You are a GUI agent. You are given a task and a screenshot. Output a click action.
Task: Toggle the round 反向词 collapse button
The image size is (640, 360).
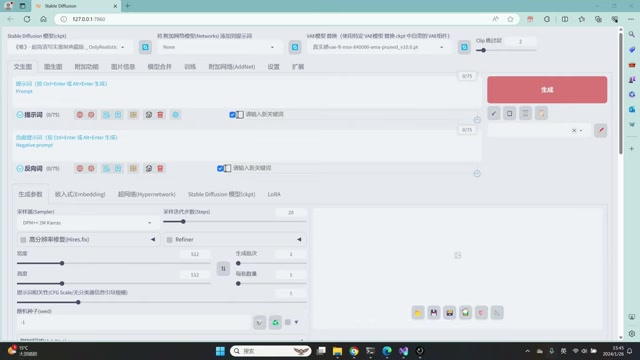pyautogui.click(x=20, y=168)
